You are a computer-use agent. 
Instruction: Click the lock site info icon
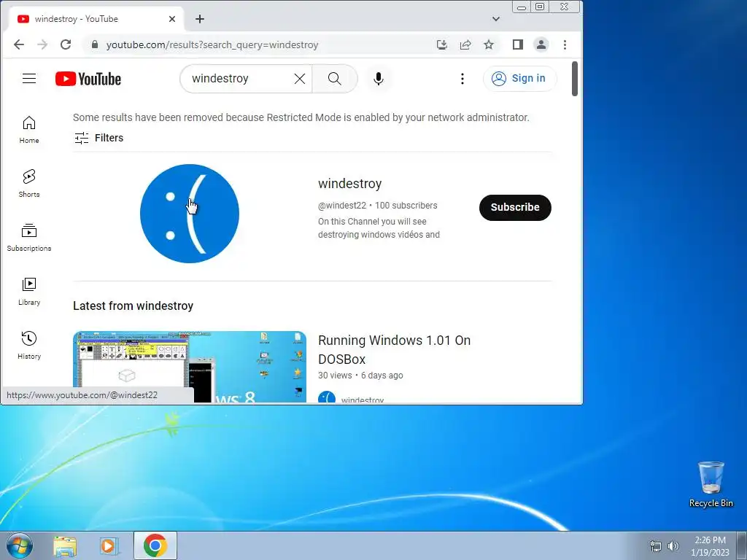[95, 44]
